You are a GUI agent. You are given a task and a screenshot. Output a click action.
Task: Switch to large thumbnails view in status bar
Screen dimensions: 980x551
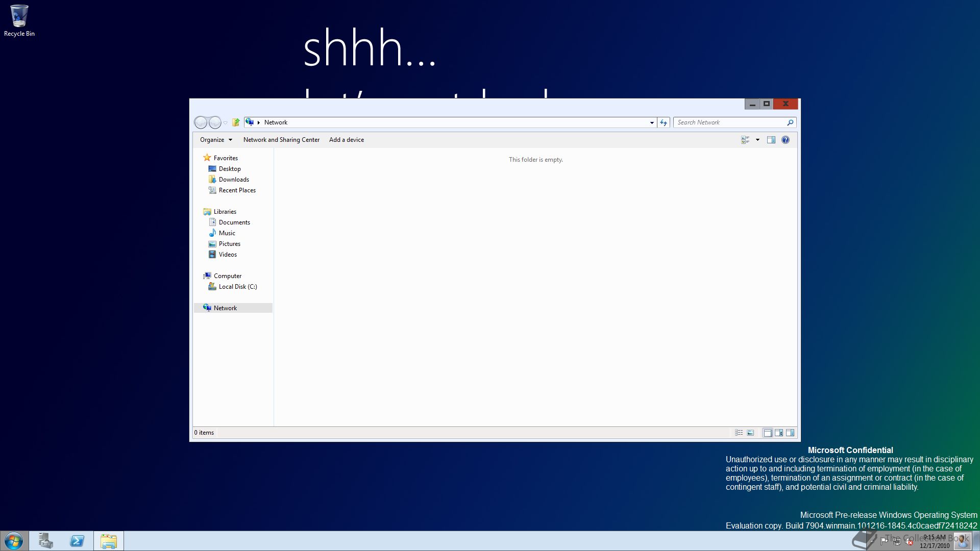(750, 433)
